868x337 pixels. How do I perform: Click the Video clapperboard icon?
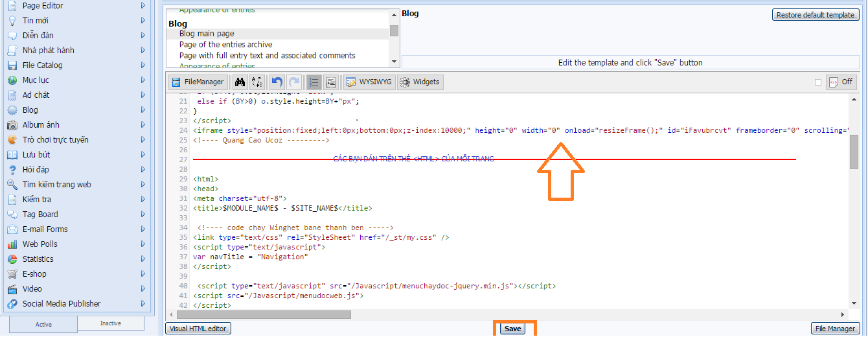pos(12,288)
